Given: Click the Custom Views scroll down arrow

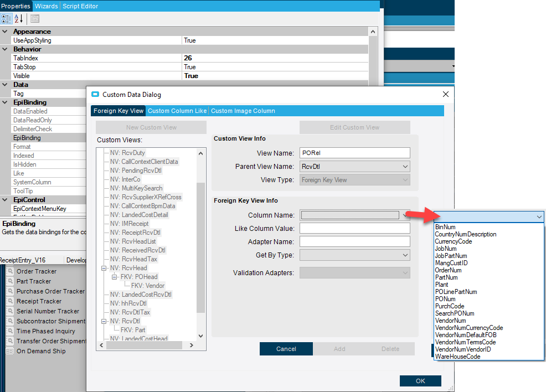Looking at the screenshot, I should tap(200, 336).
